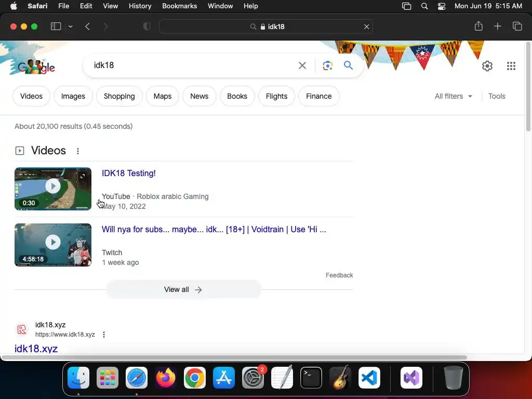Viewport: 532px width, 399px height.
Task: Open the Will nya for subs link
Action: 214,229
